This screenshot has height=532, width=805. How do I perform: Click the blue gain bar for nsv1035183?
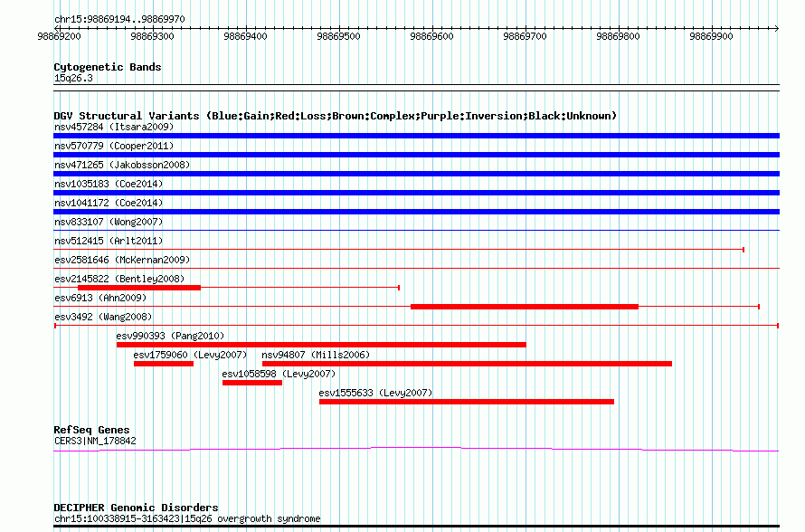(x=416, y=193)
